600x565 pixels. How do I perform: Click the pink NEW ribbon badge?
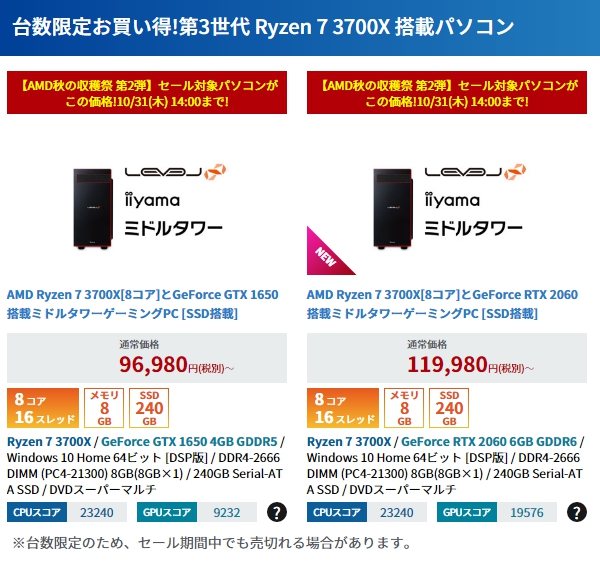(x=327, y=254)
